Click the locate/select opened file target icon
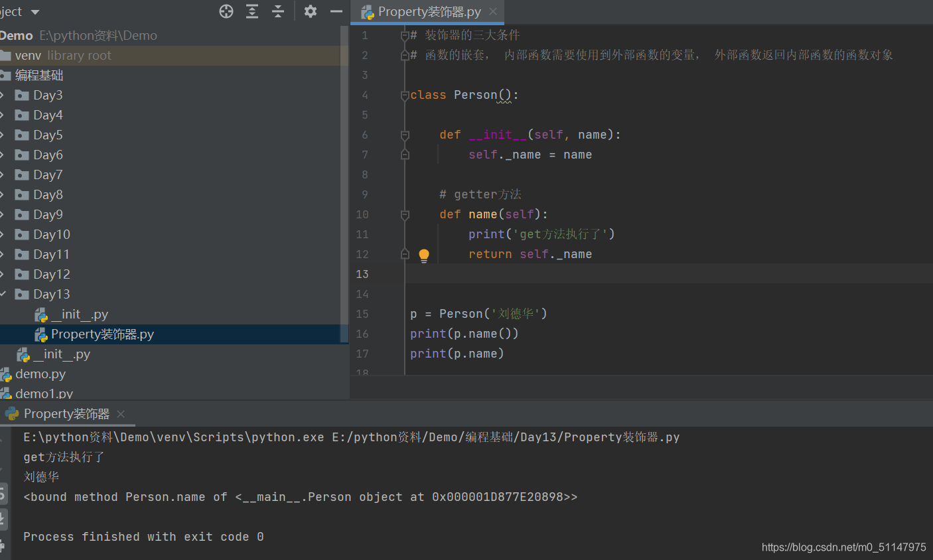The width and height of the screenshot is (933, 560). (226, 11)
